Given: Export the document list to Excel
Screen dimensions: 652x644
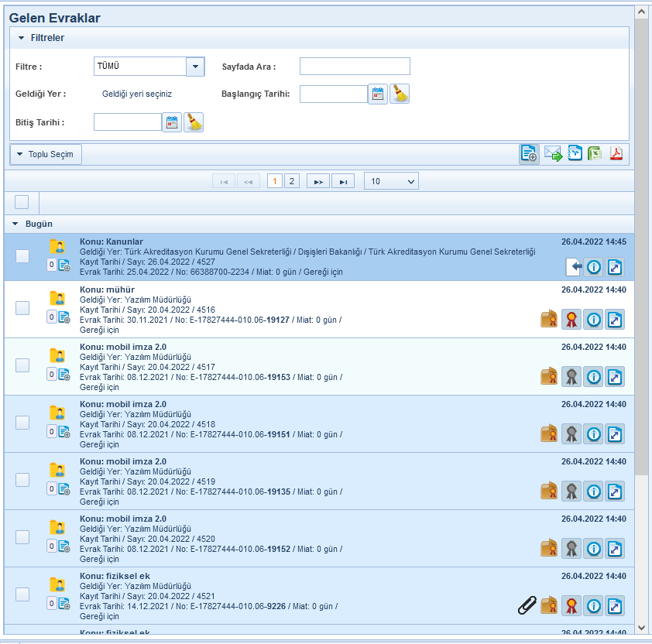Looking at the screenshot, I should (595, 153).
